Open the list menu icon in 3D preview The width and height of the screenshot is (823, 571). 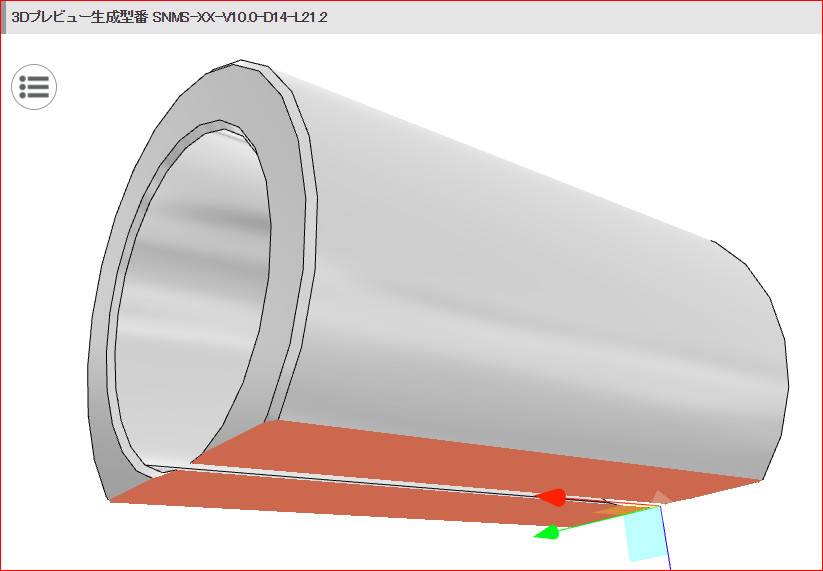34,87
